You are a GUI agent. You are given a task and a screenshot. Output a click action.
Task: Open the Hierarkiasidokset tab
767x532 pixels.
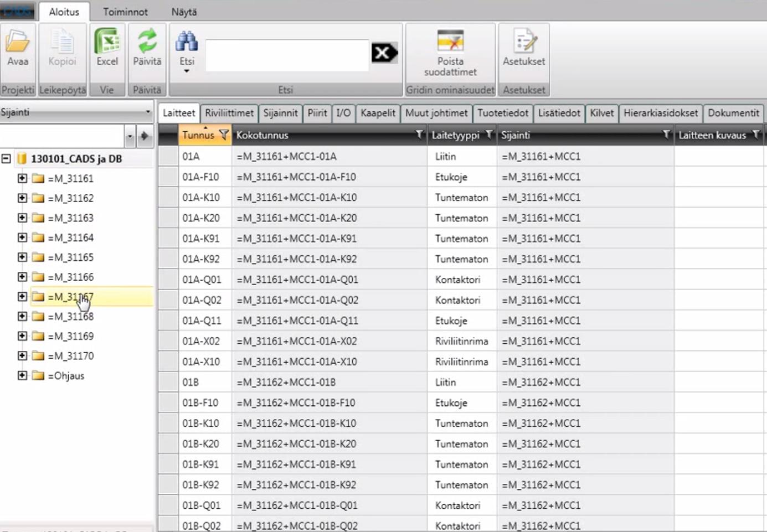pyautogui.click(x=661, y=113)
